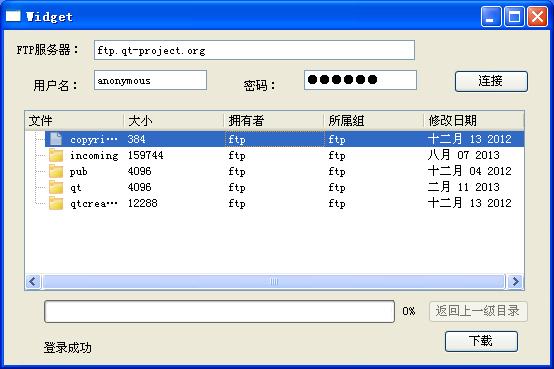
Task: Focus the 用户名 anonymous field
Action: 151,80
